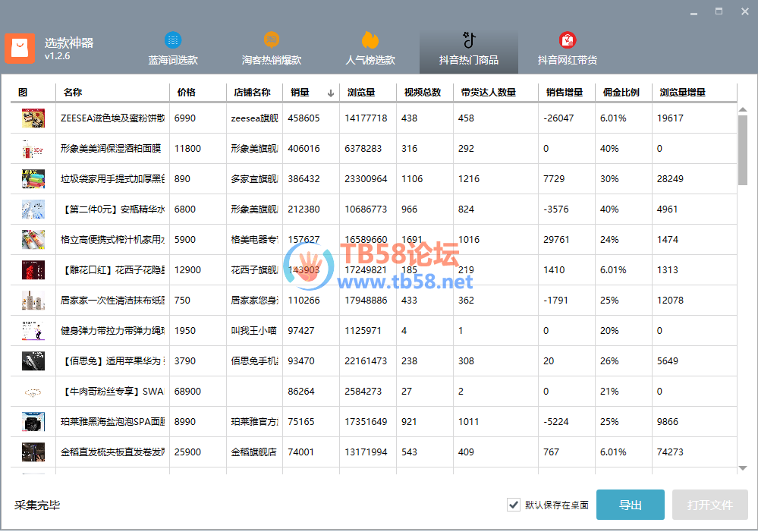The height and width of the screenshot is (532, 758).
Task: Click the scrollbar up arrow
Action: (x=743, y=110)
